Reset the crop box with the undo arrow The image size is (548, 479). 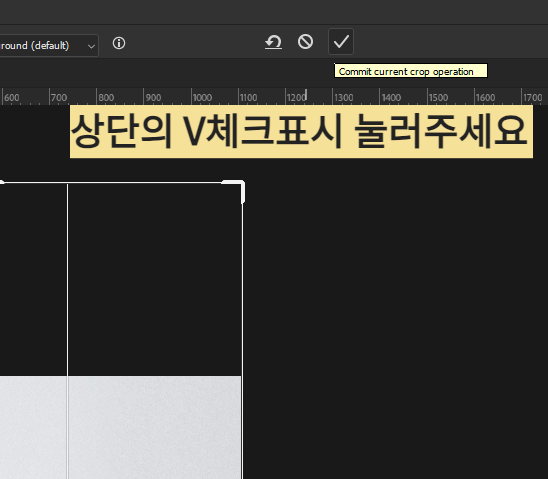pos(273,42)
